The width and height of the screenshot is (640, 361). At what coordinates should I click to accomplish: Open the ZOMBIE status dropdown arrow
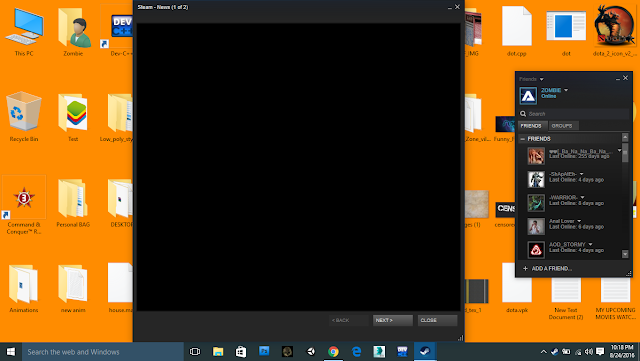tap(566, 90)
